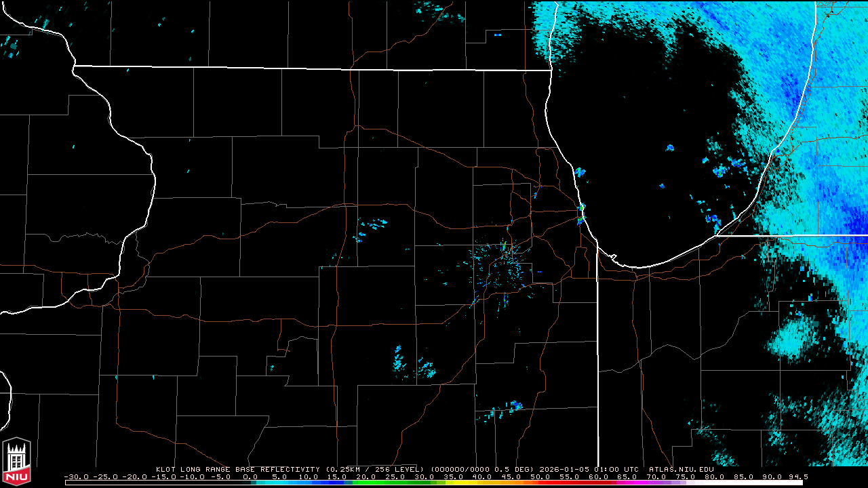Click the small blue echo near top center
868x488 pixels.
pyautogui.click(x=497, y=35)
